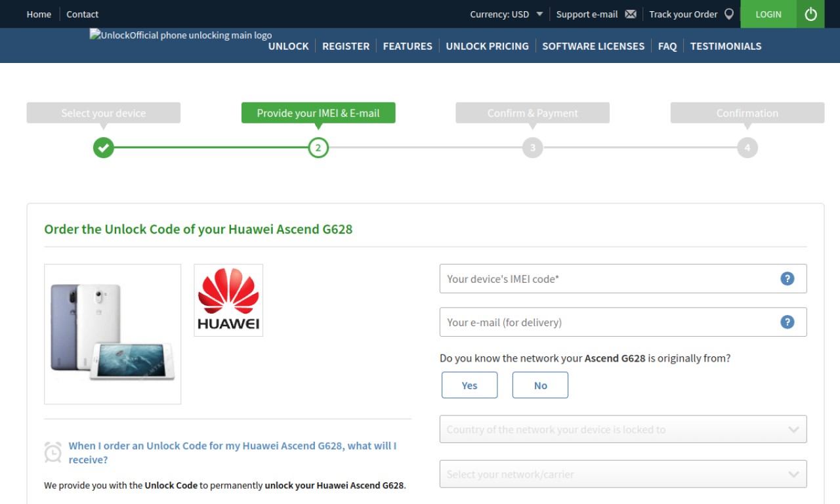
Task: Open the SOFTWARE LICENSES menu item
Action: point(593,46)
